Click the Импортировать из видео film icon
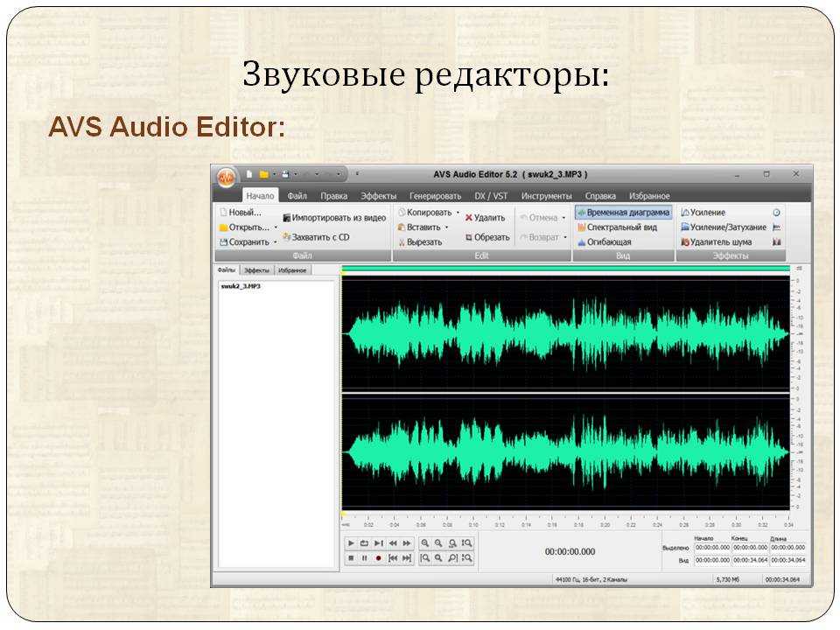 287,218
